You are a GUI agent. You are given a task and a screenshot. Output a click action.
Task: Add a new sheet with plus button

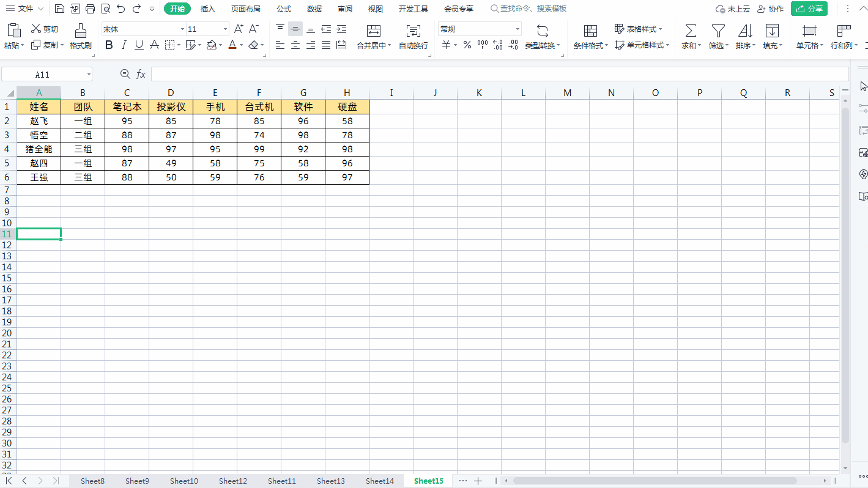pyautogui.click(x=478, y=481)
